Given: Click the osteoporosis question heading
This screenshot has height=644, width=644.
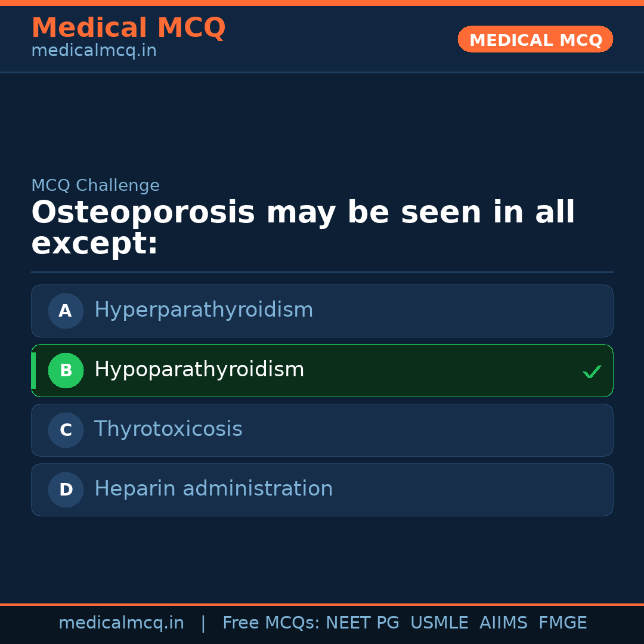Looking at the screenshot, I should (x=303, y=228).
